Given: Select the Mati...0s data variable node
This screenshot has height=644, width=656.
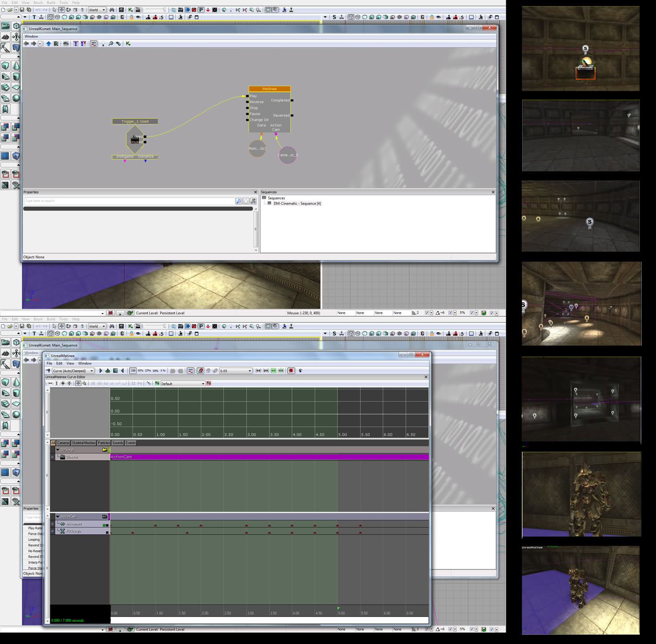Looking at the screenshot, I should coord(257,148).
